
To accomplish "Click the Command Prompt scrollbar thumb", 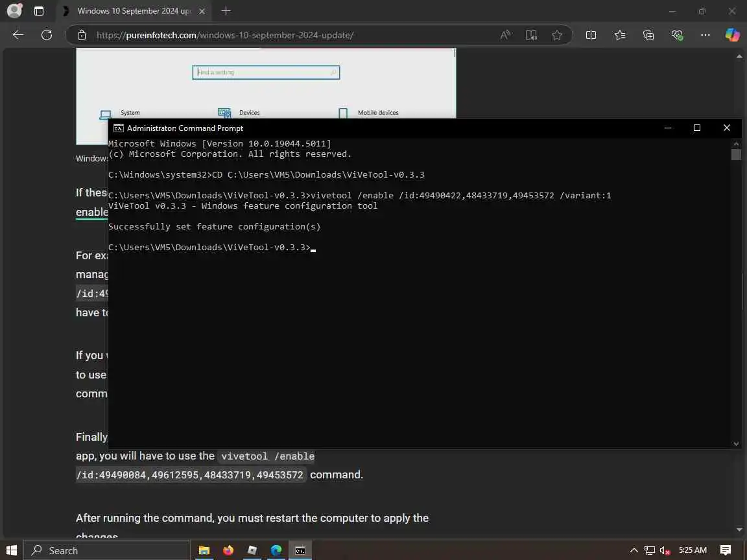I will [736, 155].
